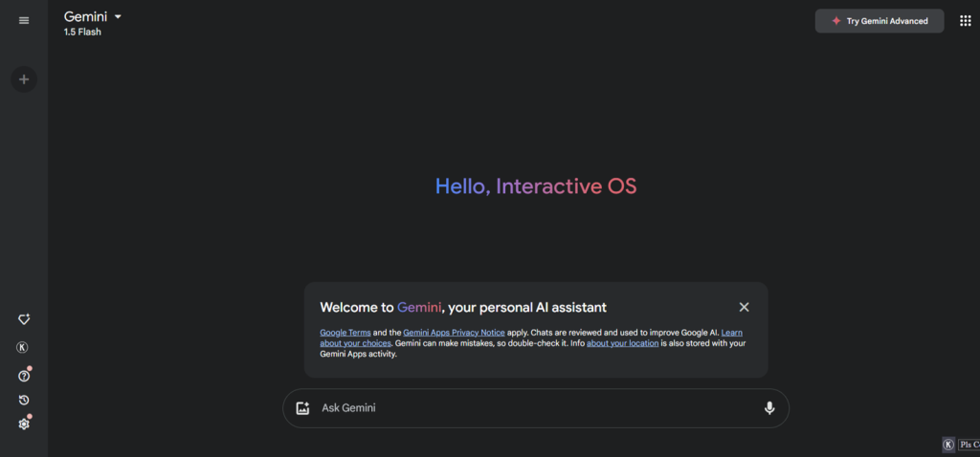Open the about your location link

[x=622, y=343]
